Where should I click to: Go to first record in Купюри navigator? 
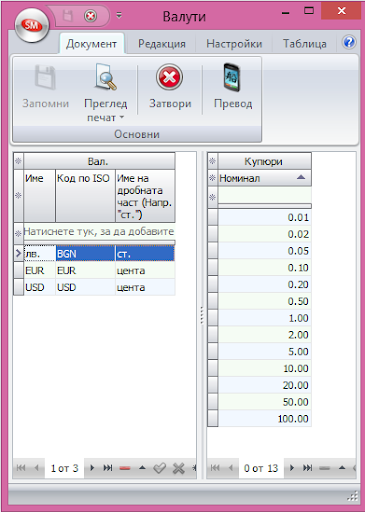pyautogui.click(x=215, y=468)
